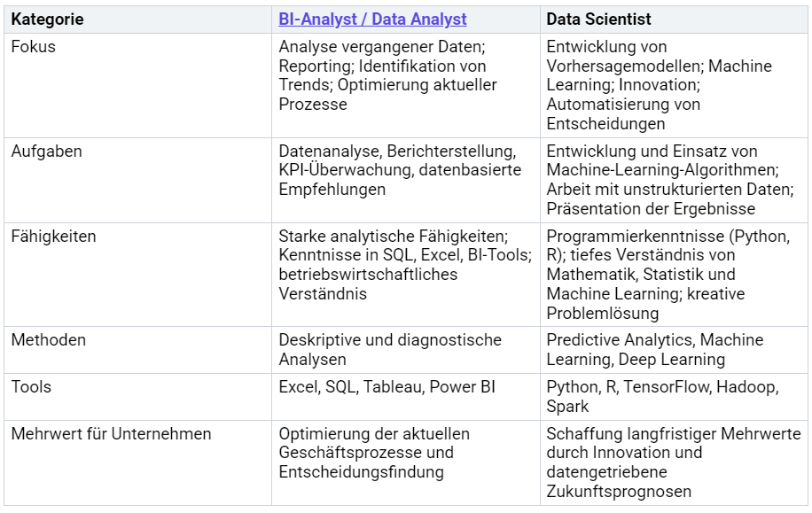Viewport: 812px width, 513px height.
Task: Click the cell 'Predictive Analytics, Machine Learning'
Action: point(674,350)
